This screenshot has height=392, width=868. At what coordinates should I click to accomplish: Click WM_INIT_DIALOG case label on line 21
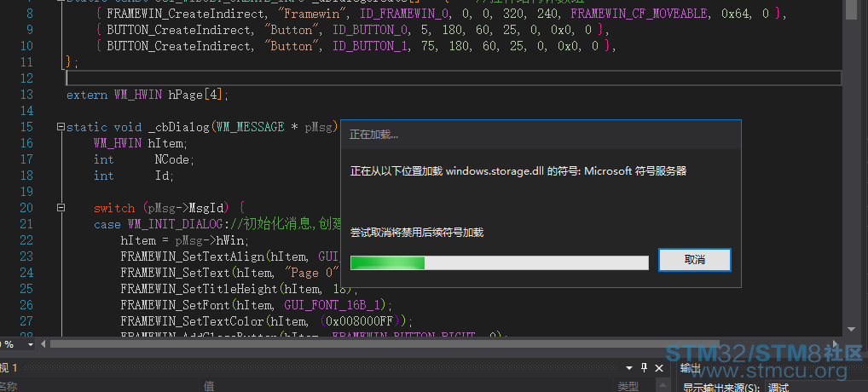(176, 224)
